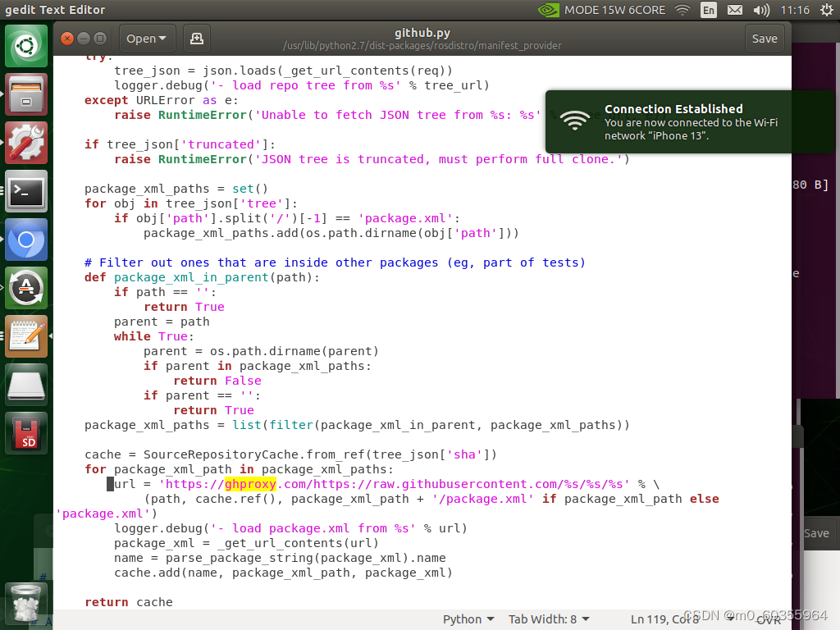The width and height of the screenshot is (840, 630).
Task: Open mail messaging indicator
Action: tap(734, 10)
